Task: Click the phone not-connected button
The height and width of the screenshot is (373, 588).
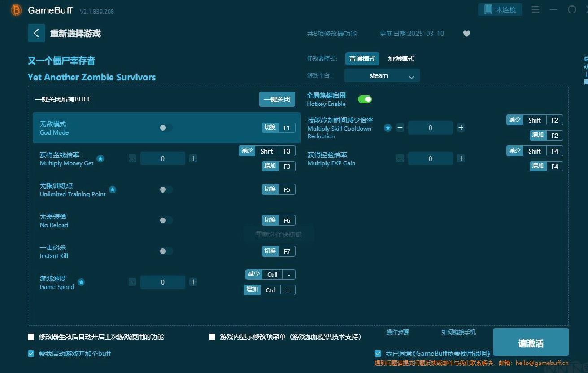Action: [x=500, y=9]
